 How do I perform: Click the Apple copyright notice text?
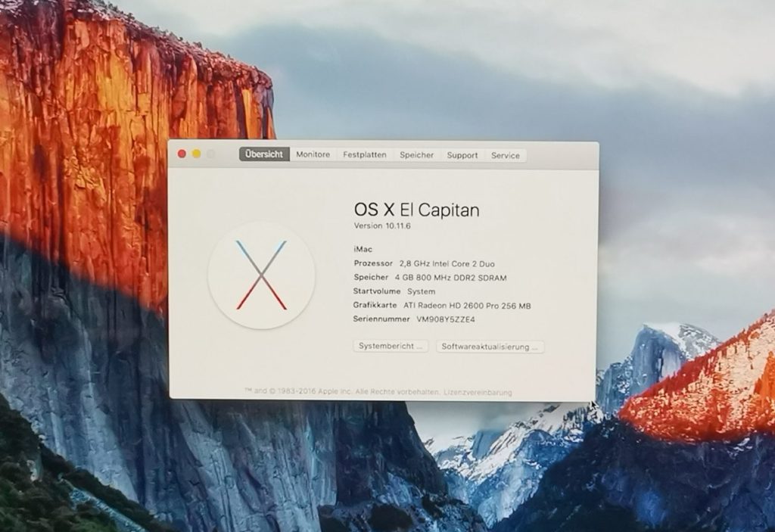(x=342, y=391)
